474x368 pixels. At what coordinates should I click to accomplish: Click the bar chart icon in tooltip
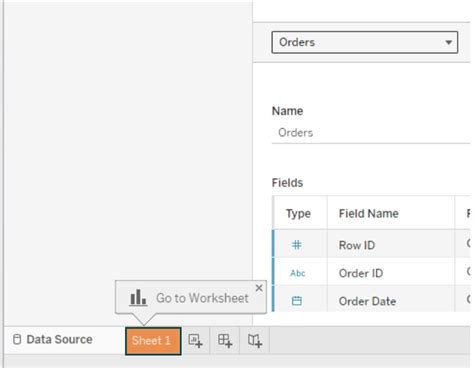tap(138, 297)
